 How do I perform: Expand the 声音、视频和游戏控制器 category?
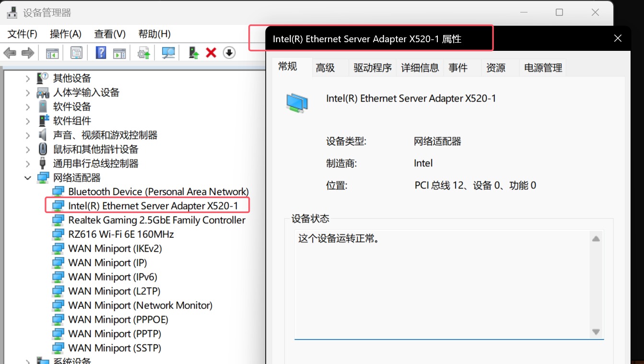point(27,135)
